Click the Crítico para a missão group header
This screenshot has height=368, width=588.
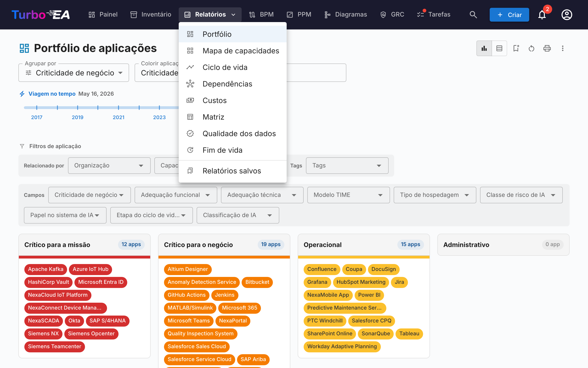[85, 244]
